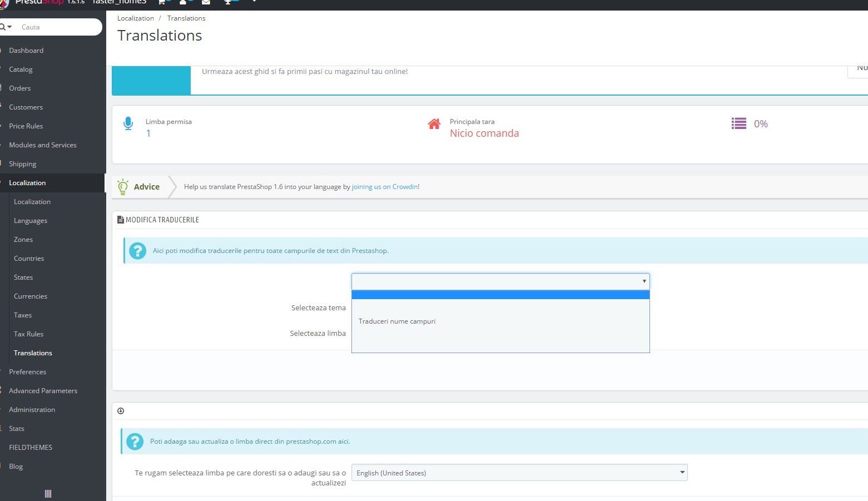Go to Zones in the sidebar submenu
The width and height of the screenshot is (868, 501).
(x=23, y=240)
